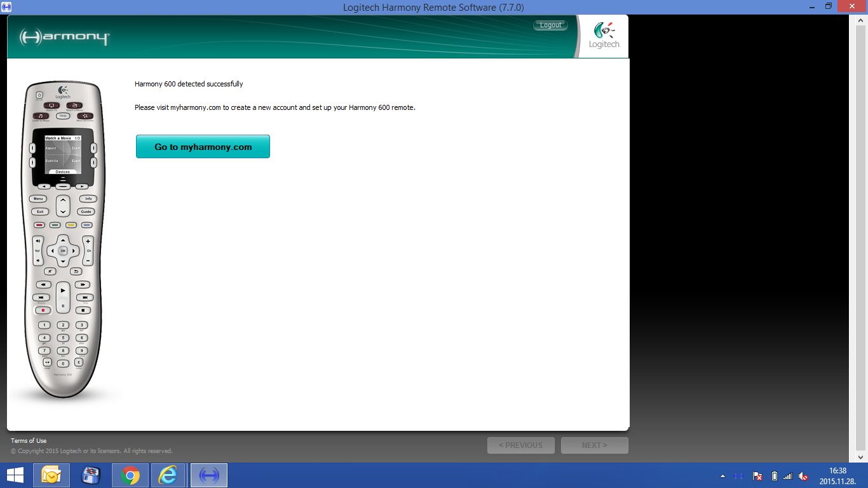Click the 'Copyright 2015 Logitech' footer text
The width and height of the screenshot is (868, 488).
(x=92, y=451)
